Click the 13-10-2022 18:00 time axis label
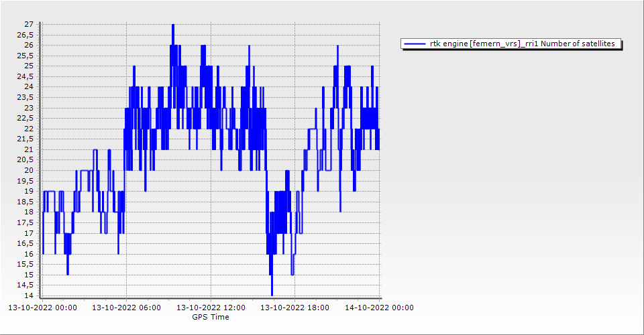Screen dimensions: 644x335 click(295, 308)
